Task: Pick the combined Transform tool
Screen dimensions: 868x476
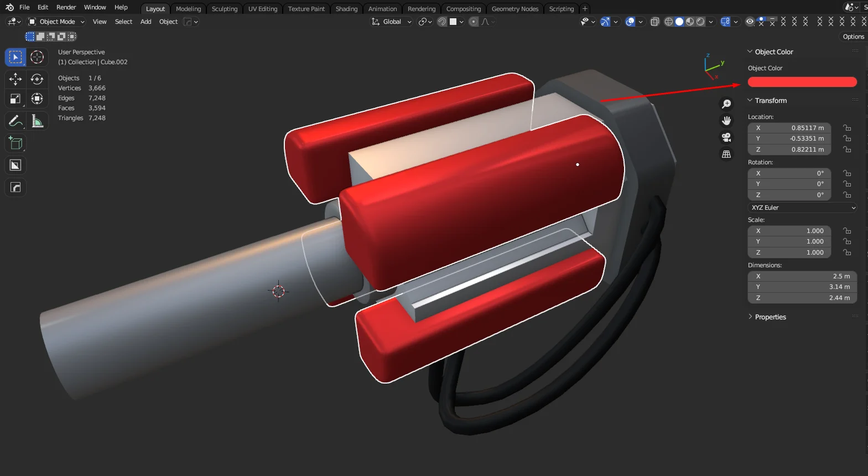Action: [x=37, y=99]
